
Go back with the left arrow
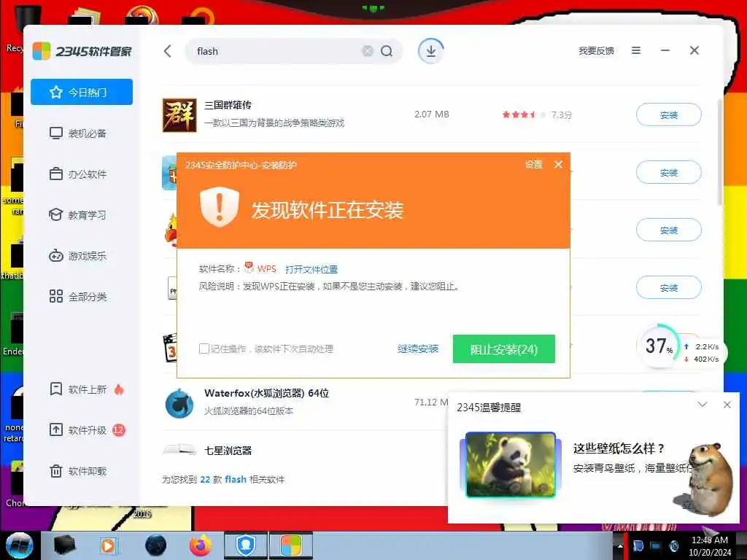point(167,51)
